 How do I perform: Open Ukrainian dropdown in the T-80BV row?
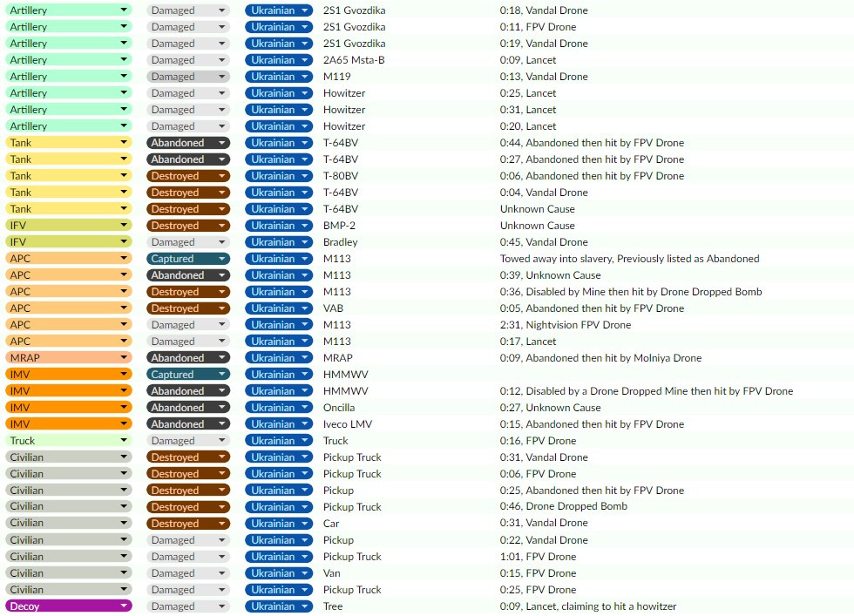pyautogui.click(x=279, y=176)
